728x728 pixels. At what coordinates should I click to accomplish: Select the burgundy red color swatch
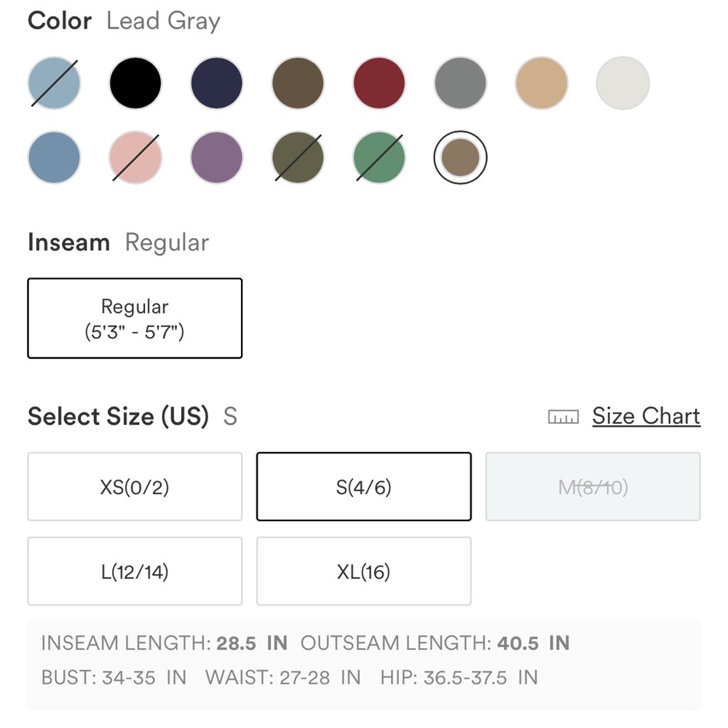pos(379,83)
